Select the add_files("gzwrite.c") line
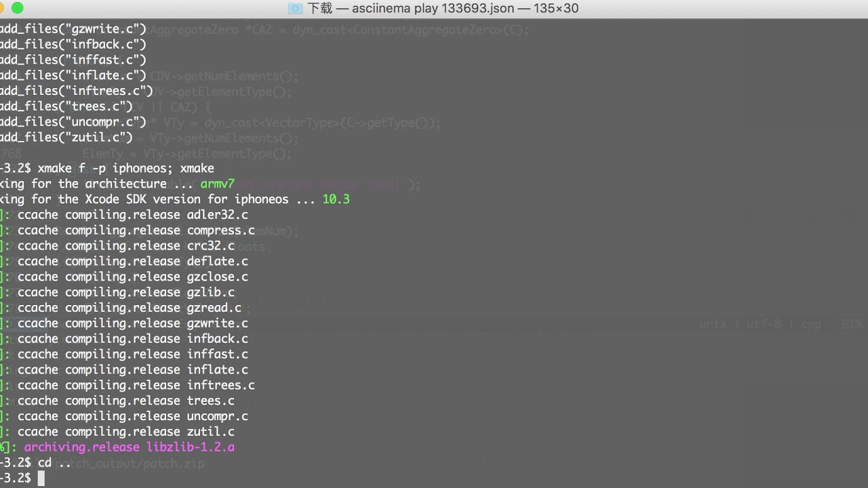Image resolution: width=868 pixels, height=488 pixels. click(x=73, y=28)
